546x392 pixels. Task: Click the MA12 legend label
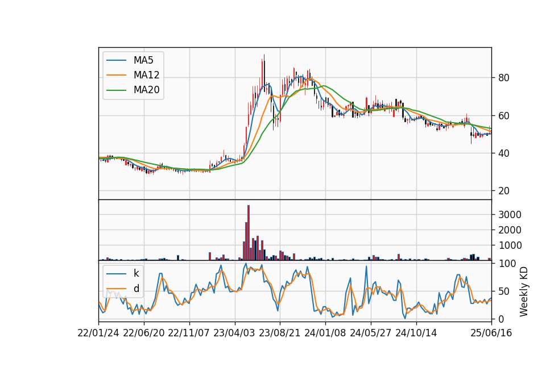[x=146, y=75]
